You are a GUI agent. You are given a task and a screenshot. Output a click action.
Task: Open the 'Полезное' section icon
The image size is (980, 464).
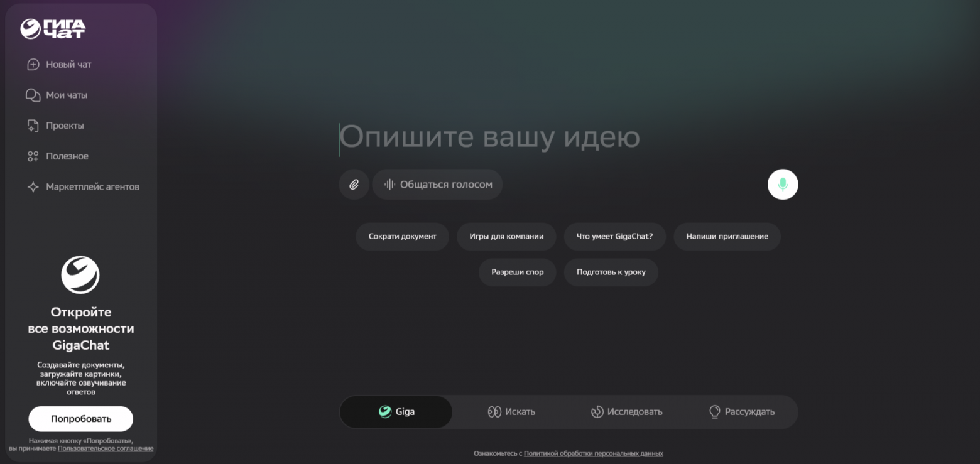[x=33, y=156]
